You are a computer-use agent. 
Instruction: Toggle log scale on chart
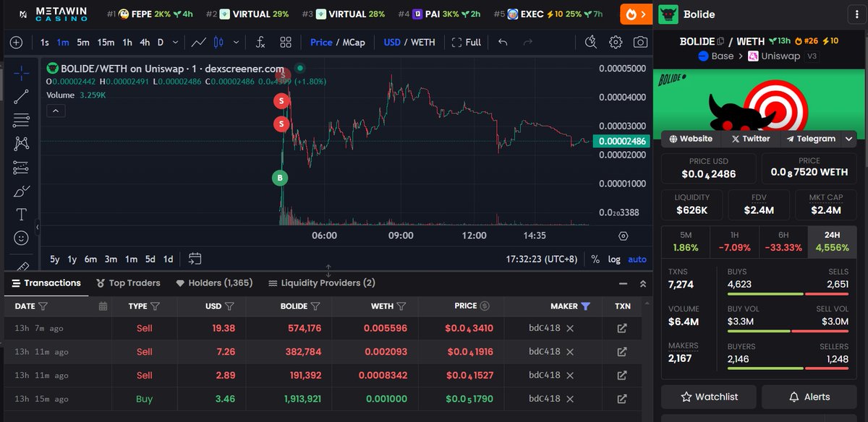[614, 259]
